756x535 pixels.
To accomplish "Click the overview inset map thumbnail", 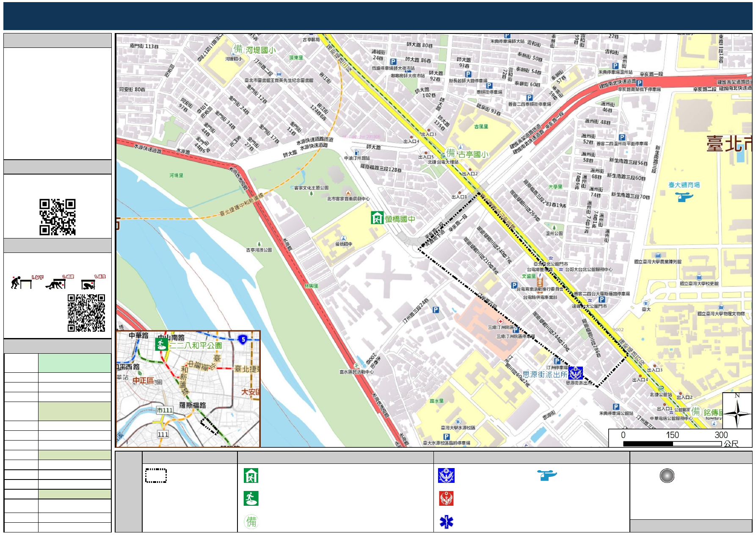I will point(188,389).
